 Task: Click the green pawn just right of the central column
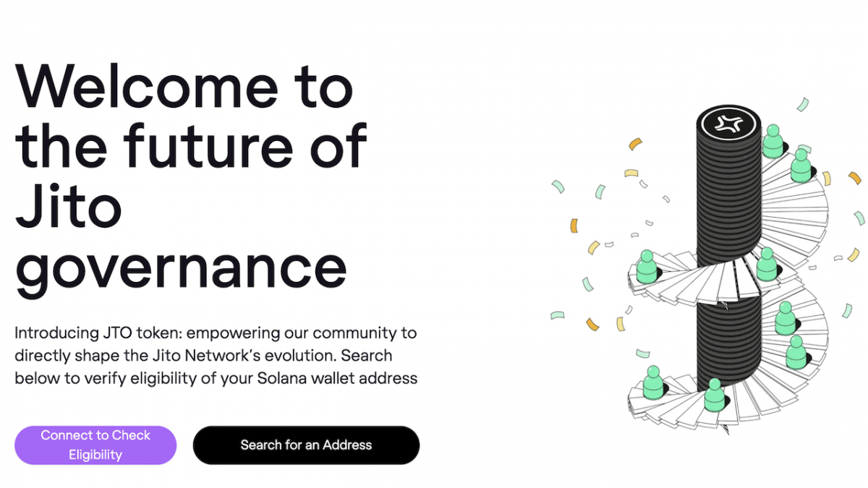coord(767,264)
